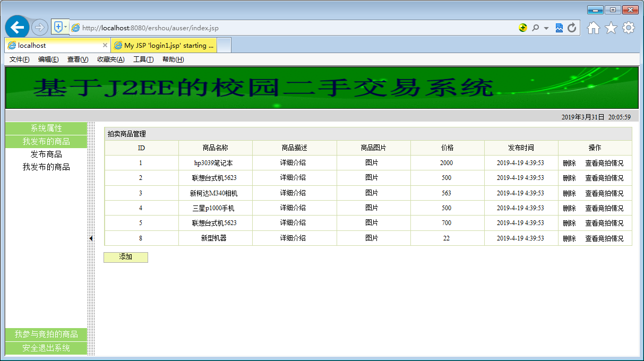
Task: Collapse the sidebar with the splitter arrow
Action: tap(91, 238)
